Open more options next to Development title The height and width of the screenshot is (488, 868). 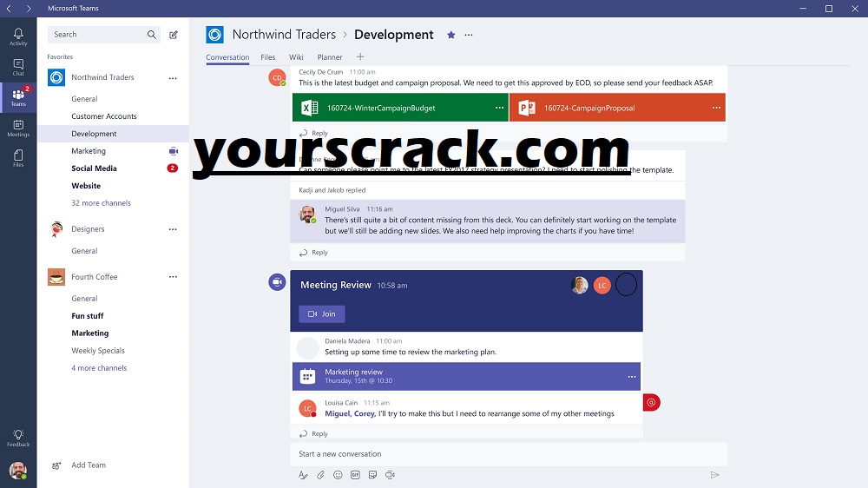(469, 35)
